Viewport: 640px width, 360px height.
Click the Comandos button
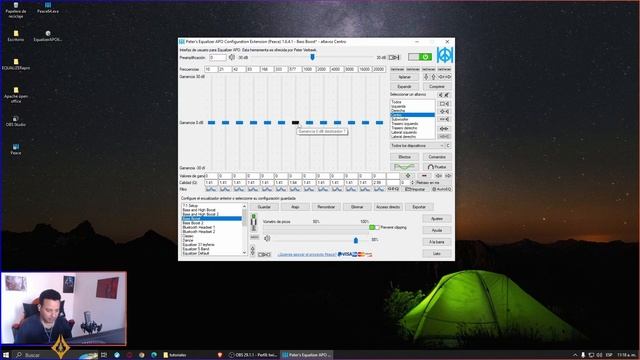pos(437,157)
